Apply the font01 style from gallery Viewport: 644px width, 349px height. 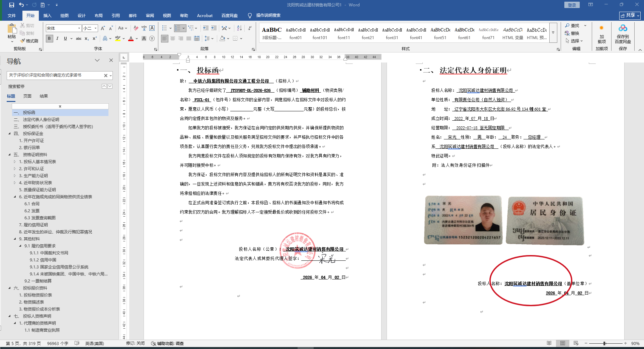(x=296, y=33)
